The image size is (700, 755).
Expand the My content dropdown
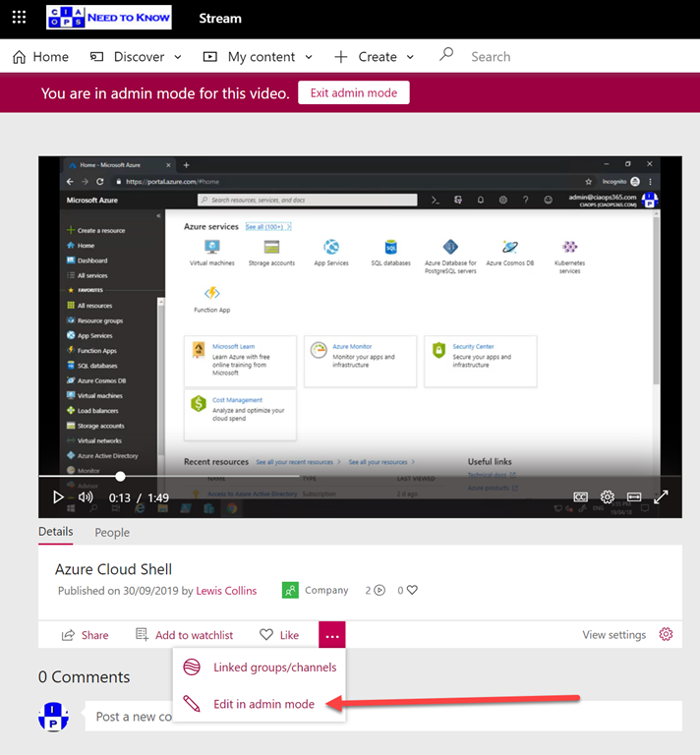[258, 57]
